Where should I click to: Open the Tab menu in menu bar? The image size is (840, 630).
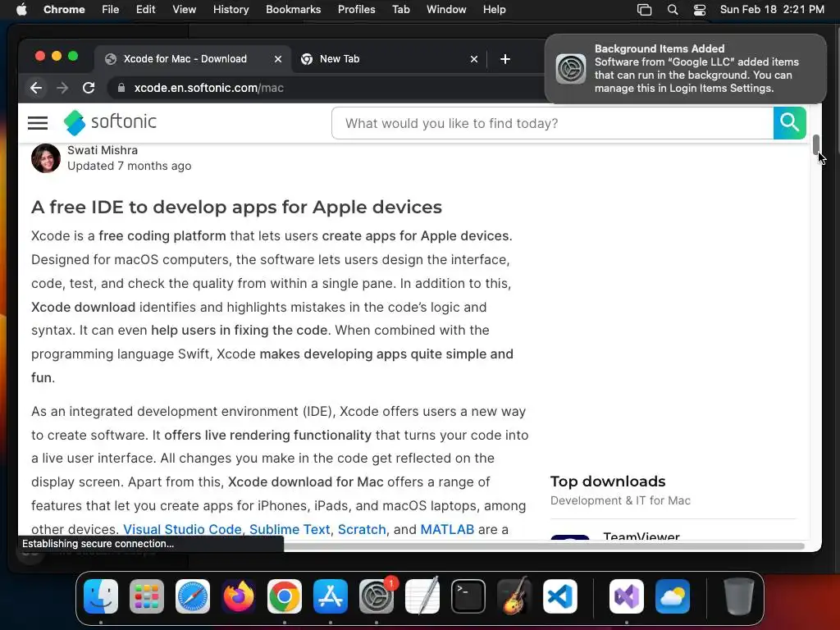400,10
